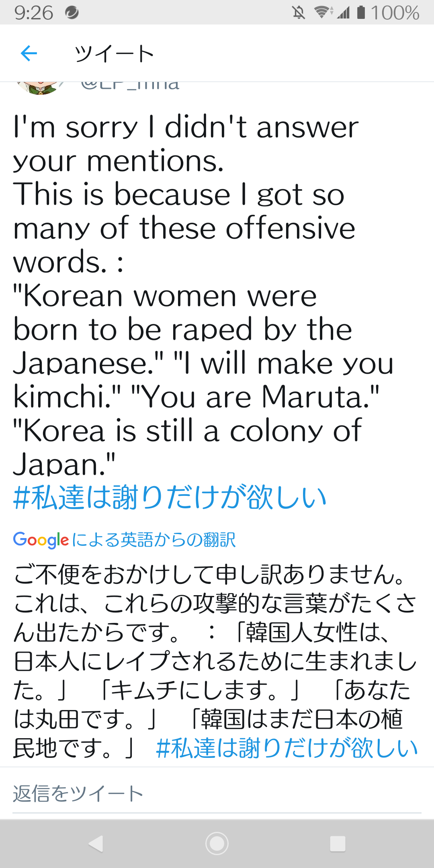This screenshot has height=868, width=434.
Task: Open the tweet author's avatar
Action: tap(40, 88)
